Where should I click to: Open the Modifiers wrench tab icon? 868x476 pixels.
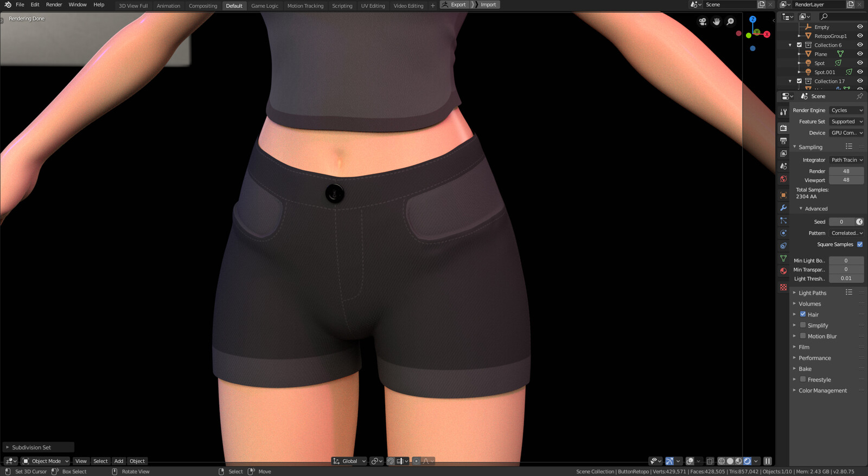tap(783, 208)
